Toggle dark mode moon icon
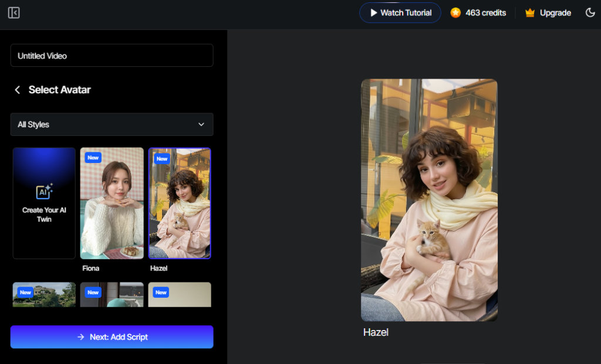The height and width of the screenshot is (364, 601). click(590, 13)
